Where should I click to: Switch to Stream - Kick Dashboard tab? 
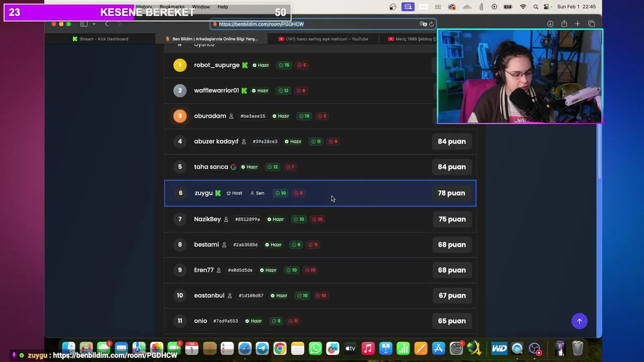pyautogui.click(x=101, y=39)
